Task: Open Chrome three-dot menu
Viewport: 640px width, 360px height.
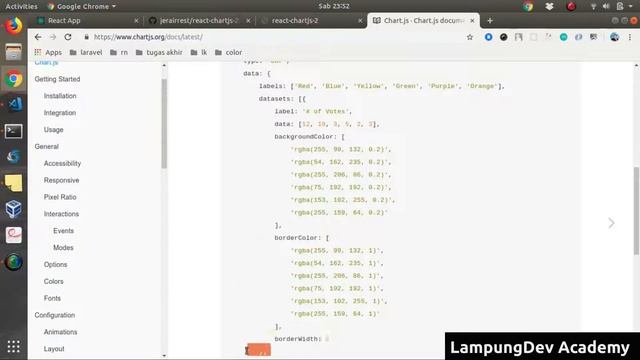Action: pos(630,37)
